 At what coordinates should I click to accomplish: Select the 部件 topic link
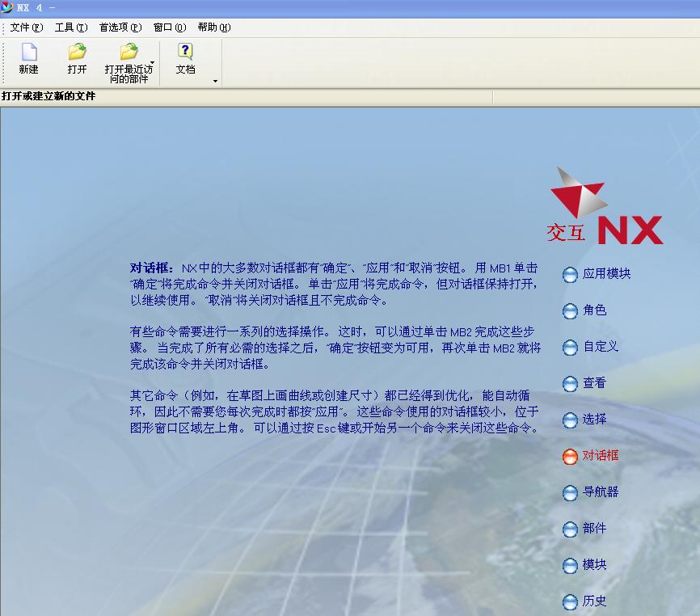tap(595, 528)
